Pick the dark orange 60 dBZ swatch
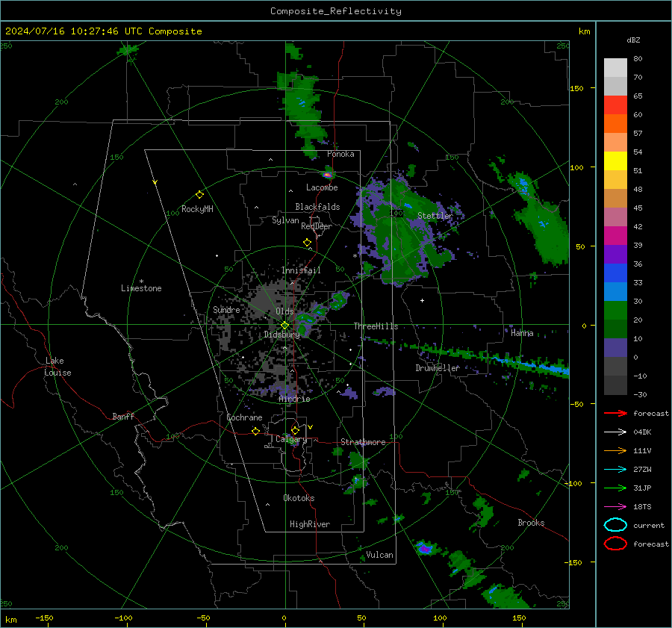 (x=615, y=124)
